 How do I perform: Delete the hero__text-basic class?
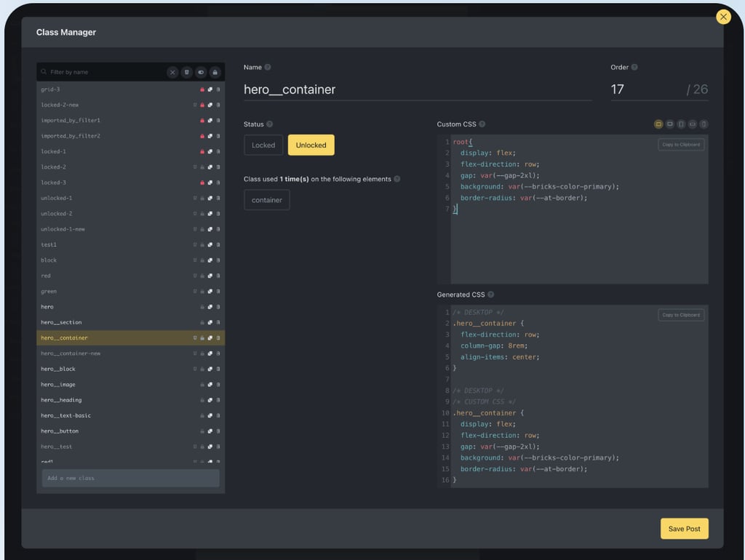click(x=218, y=415)
